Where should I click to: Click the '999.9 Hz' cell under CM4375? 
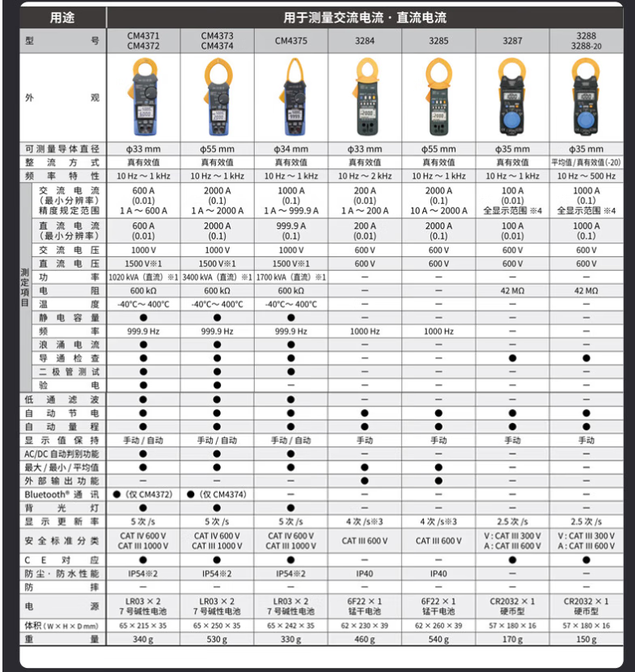(x=291, y=332)
